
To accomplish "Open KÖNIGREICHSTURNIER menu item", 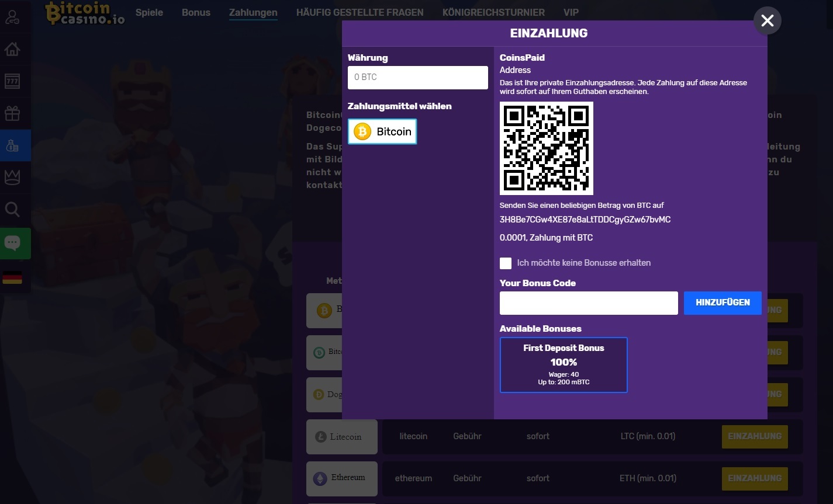I will tap(493, 12).
